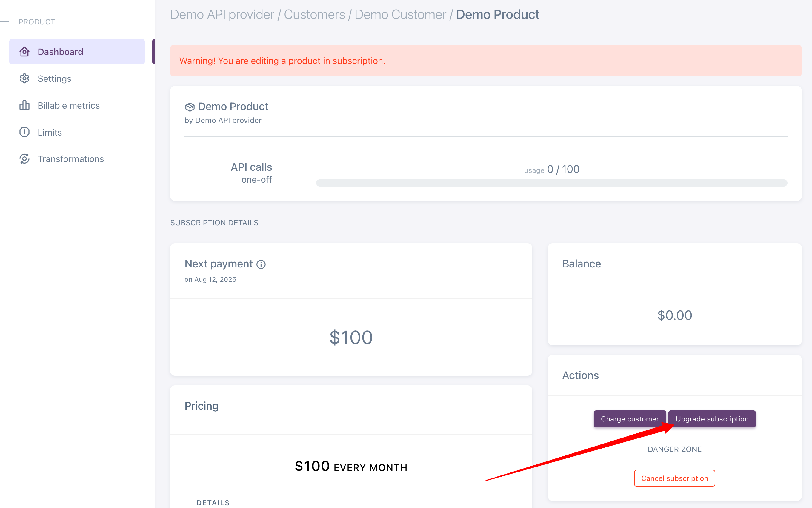This screenshot has height=508, width=812.
Task: Click the Billable metrics chart icon
Action: [x=24, y=105]
